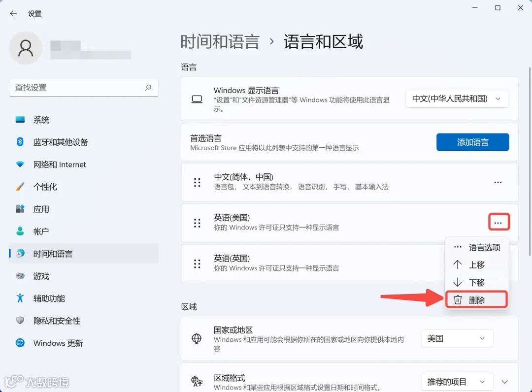Viewport: 532px width, 392px height.
Task: Click the laptop icon beside Windows 显示语言
Action: pos(197,99)
